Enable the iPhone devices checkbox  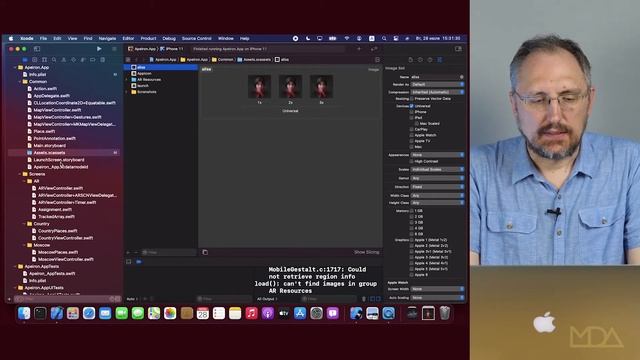(x=411, y=112)
